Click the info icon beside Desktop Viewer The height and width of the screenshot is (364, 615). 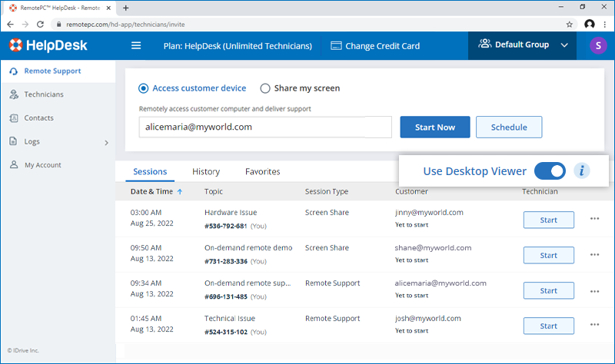pyautogui.click(x=582, y=171)
